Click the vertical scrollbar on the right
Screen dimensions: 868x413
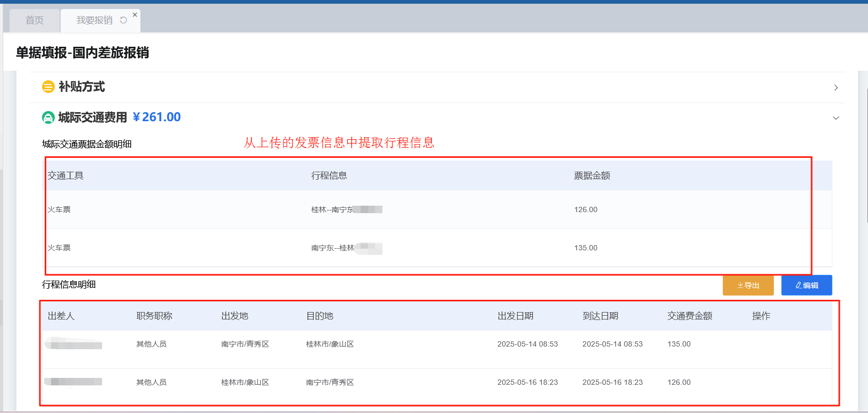(x=867, y=154)
